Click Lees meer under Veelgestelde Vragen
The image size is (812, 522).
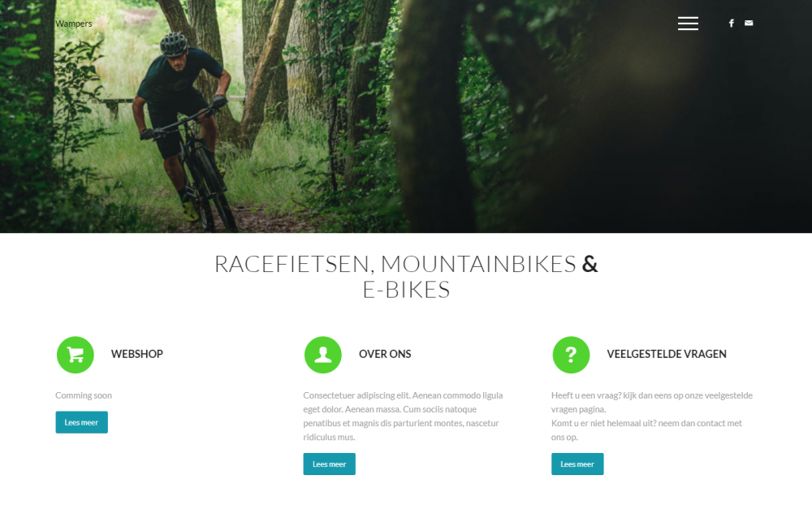tap(577, 464)
